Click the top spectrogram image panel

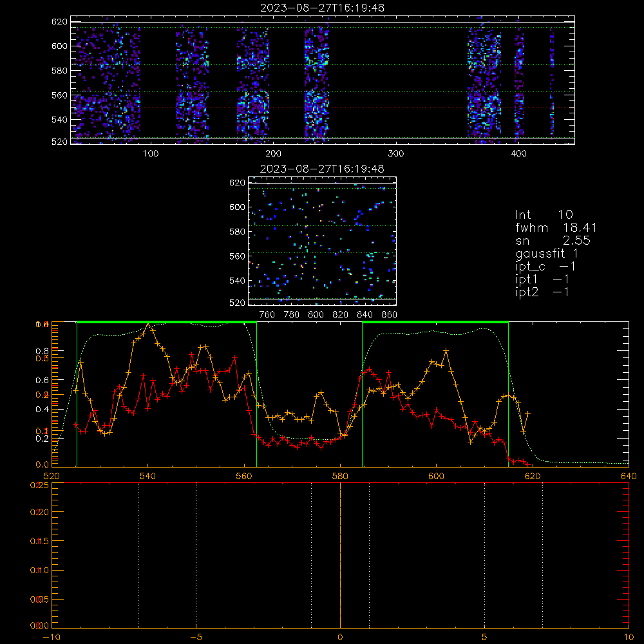point(323,80)
